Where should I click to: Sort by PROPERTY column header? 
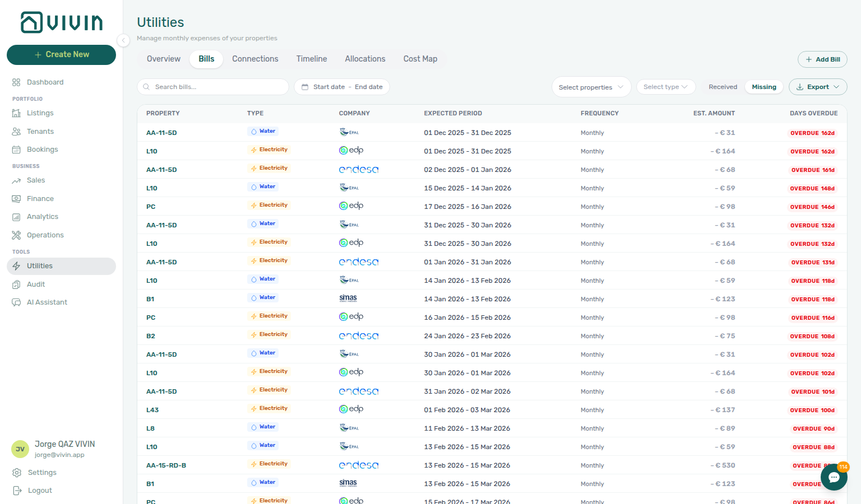[163, 113]
